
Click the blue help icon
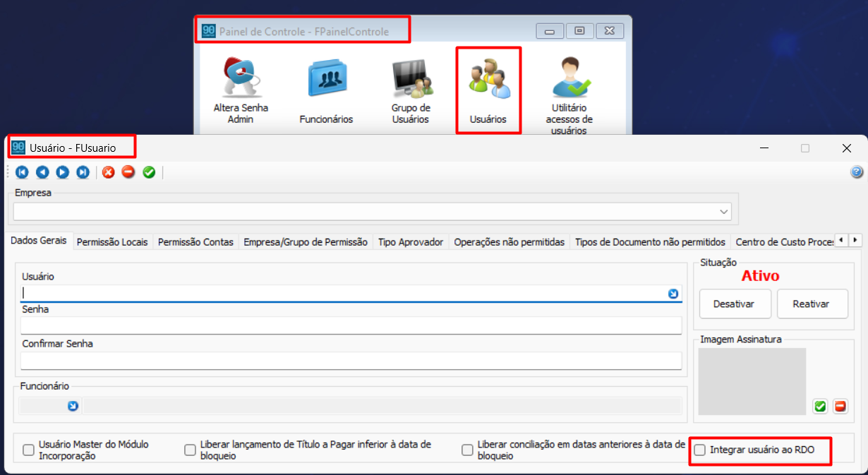(x=857, y=172)
